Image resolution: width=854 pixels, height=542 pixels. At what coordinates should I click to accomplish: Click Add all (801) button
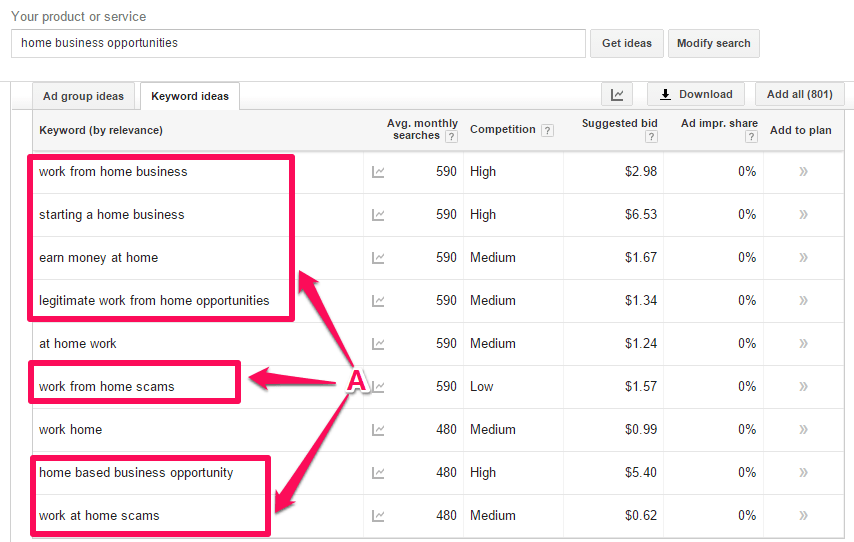pyautogui.click(x=800, y=95)
